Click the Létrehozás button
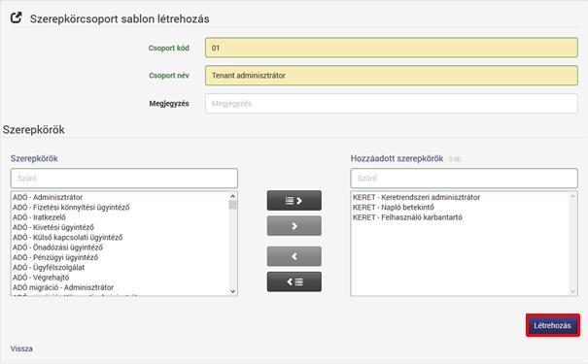This screenshot has height=364, width=588. [x=552, y=325]
